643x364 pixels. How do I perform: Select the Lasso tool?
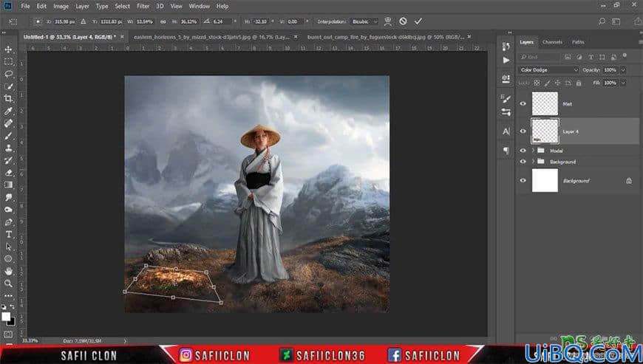(8, 74)
